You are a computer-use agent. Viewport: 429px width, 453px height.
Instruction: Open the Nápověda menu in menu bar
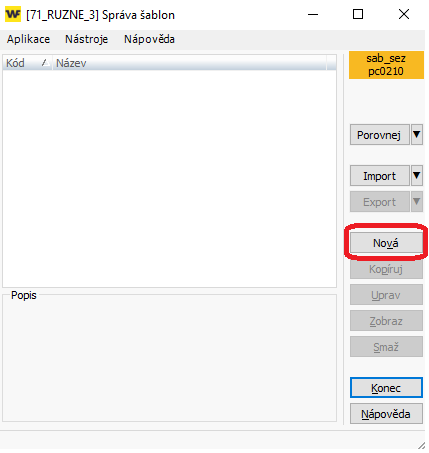coord(149,39)
